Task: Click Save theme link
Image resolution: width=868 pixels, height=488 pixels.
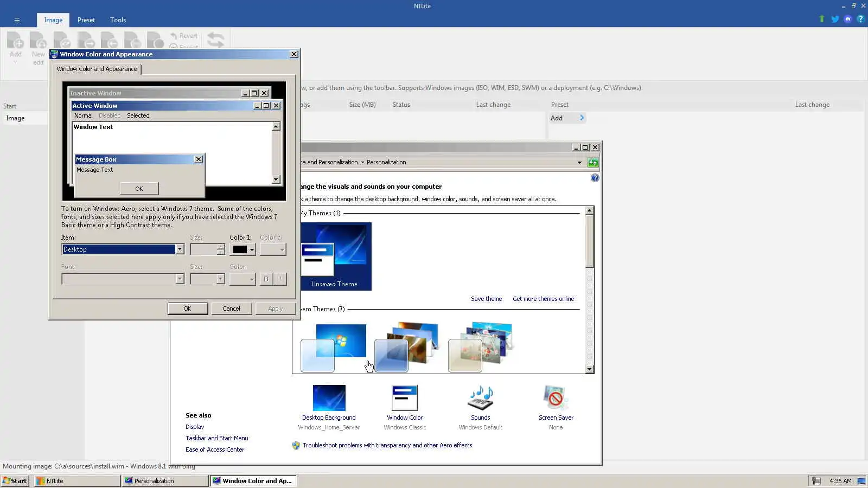Action: click(486, 299)
